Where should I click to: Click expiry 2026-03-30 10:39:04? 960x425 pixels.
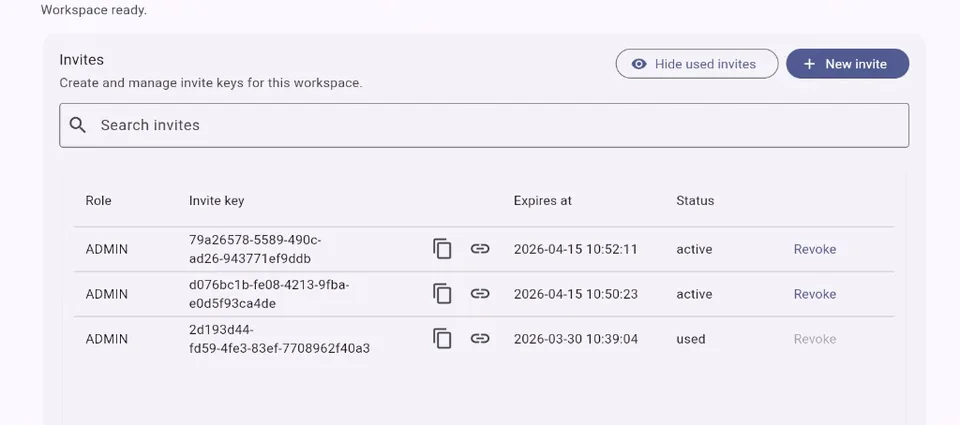[576, 339]
